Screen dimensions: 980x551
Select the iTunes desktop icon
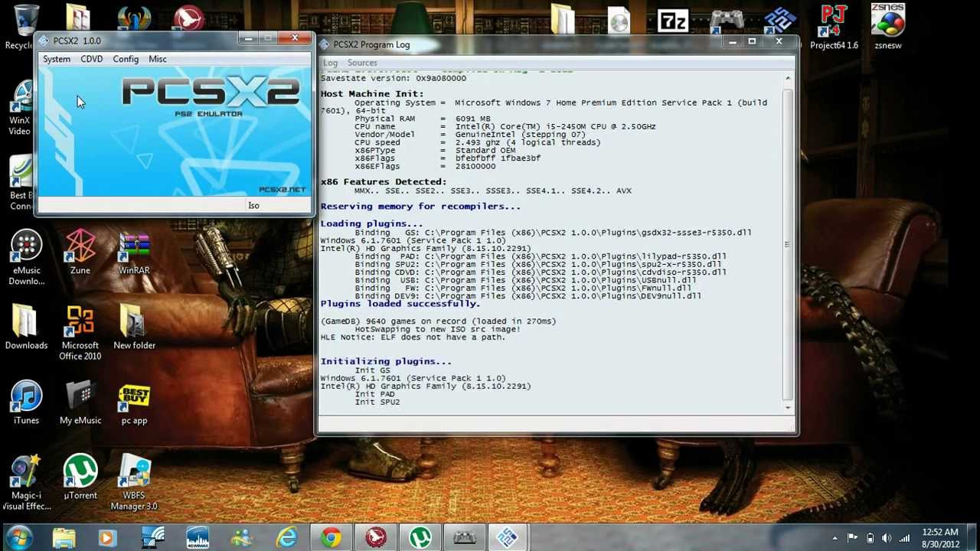pyautogui.click(x=26, y=403)
